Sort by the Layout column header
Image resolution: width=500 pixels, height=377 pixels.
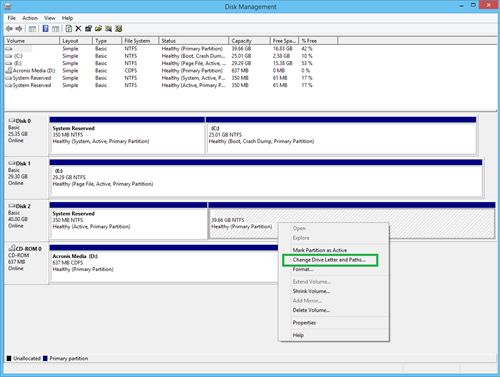[x=76, y=41]
